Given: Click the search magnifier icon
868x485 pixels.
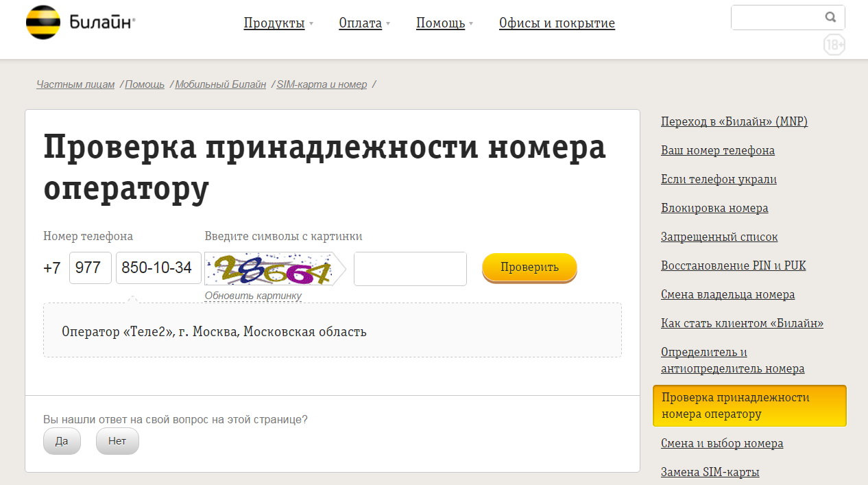Looking at the screenshot, I should tap(830, 18).
